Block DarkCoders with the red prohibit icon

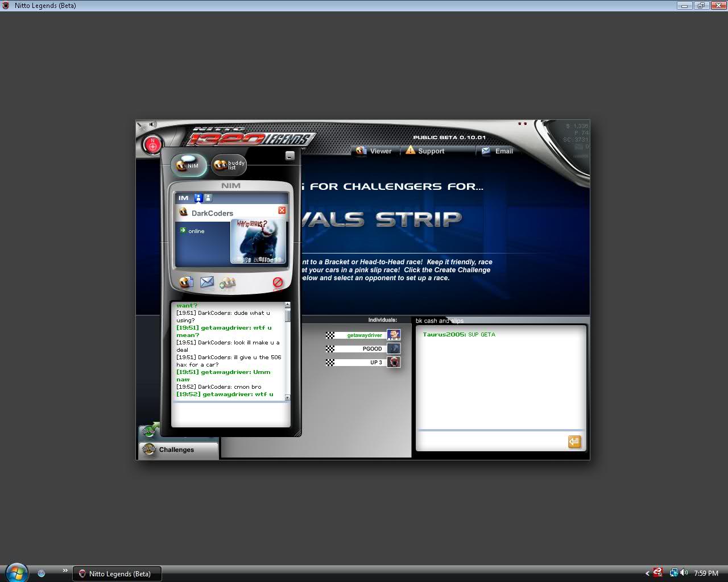tap(278, 282)
